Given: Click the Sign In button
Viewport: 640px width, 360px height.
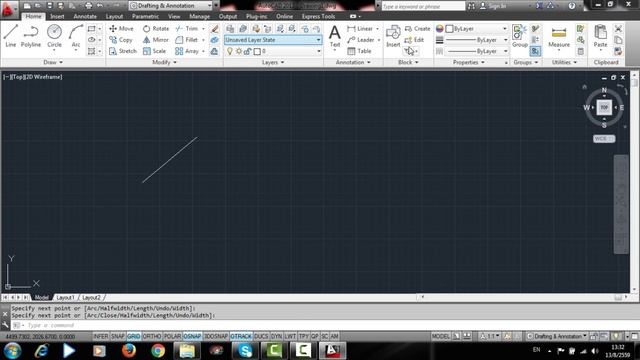Looking at the screenshot, I should coord(493,6).
